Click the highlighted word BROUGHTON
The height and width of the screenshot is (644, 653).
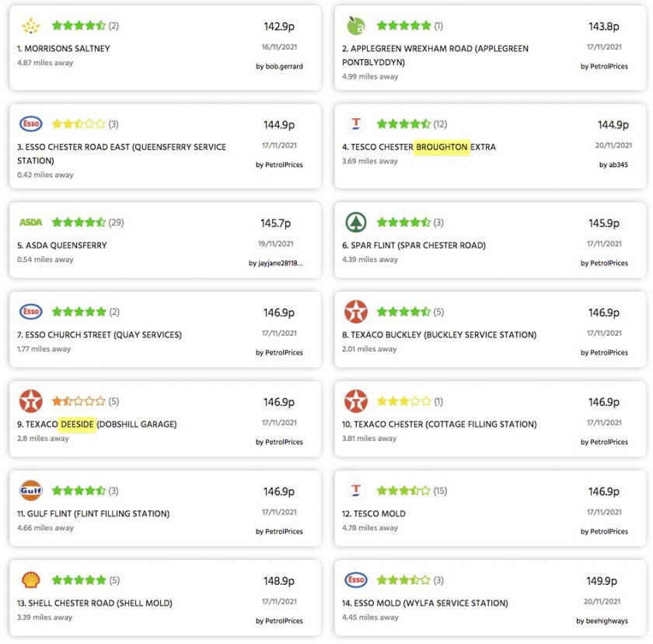coord(442,147)
